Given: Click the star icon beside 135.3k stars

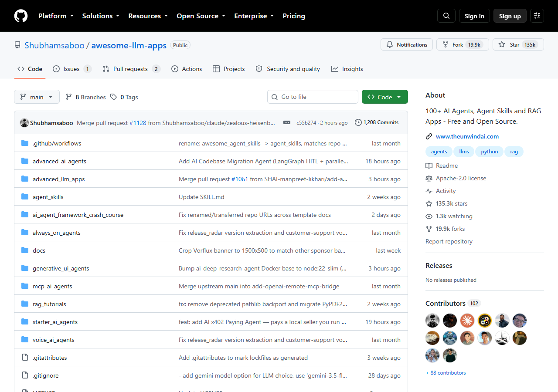Looking at the screenshot, I should 429,203.
